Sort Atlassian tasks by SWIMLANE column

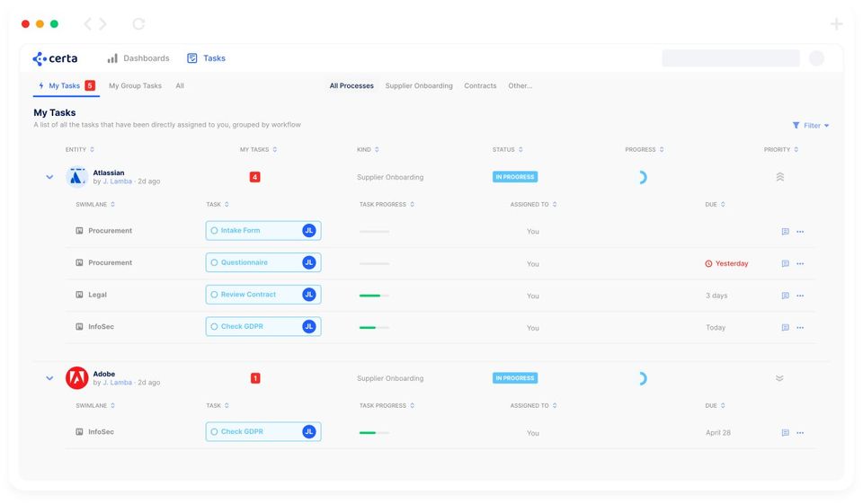point(95,204)
